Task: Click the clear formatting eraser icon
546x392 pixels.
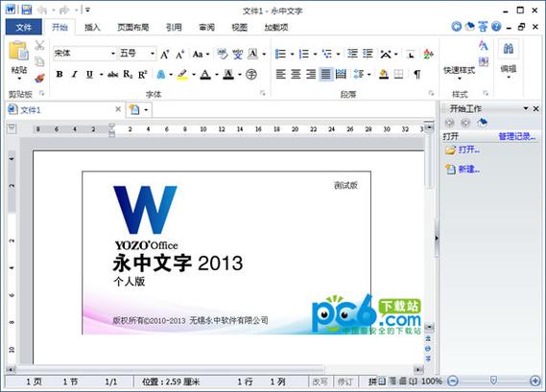Action: click(223, 54)
